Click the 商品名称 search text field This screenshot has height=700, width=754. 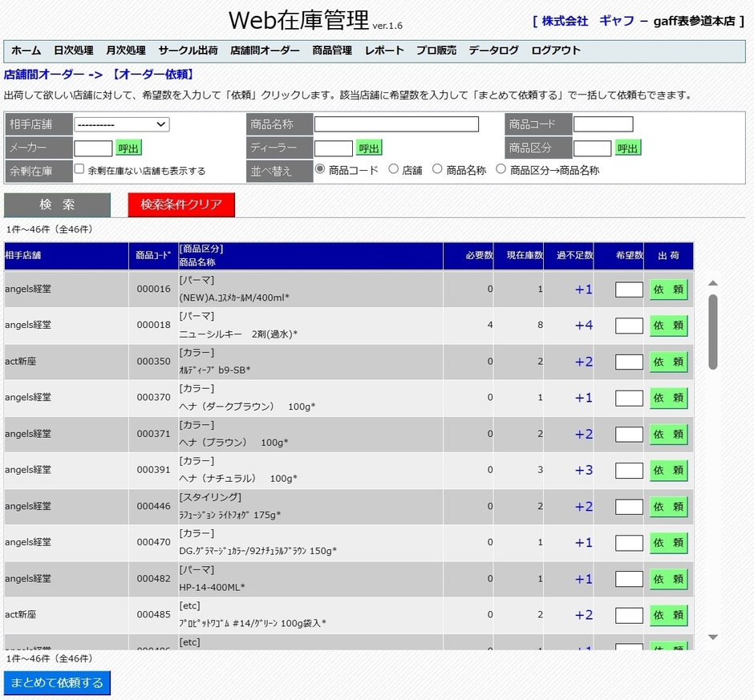coord(396,124)
